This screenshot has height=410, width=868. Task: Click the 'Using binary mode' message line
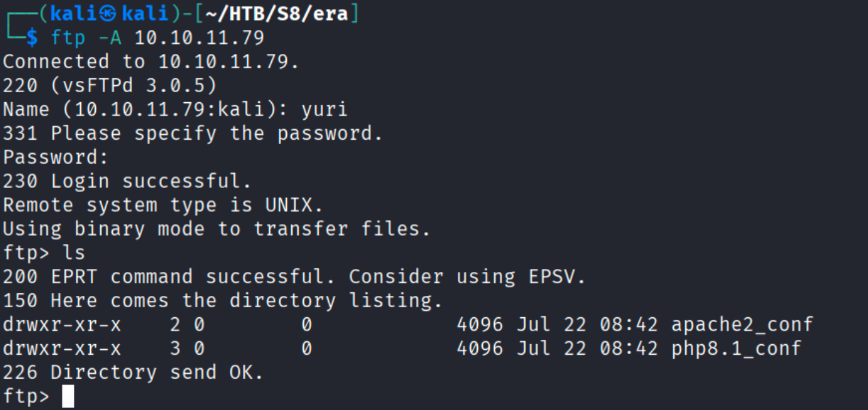pyautogui.click(x=217, y=229)
